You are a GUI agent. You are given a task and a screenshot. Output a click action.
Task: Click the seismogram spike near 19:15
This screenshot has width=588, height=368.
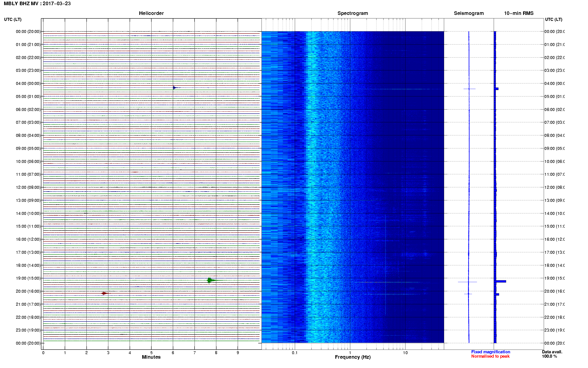coord(467,282)
